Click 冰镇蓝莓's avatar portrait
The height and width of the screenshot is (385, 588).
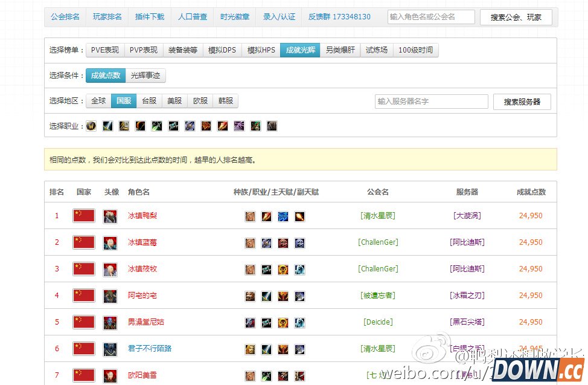[x=110, y=242]
